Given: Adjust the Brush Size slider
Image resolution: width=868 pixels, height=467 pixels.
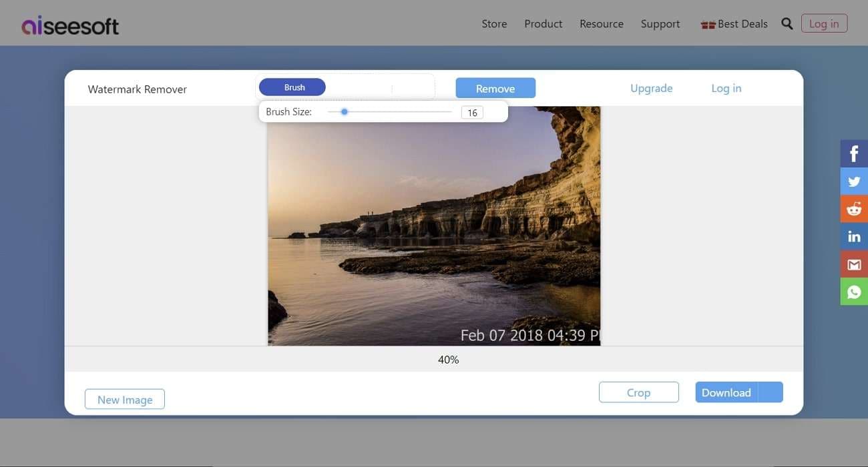Looking at the screenshot, I should [x=344, y=111].
